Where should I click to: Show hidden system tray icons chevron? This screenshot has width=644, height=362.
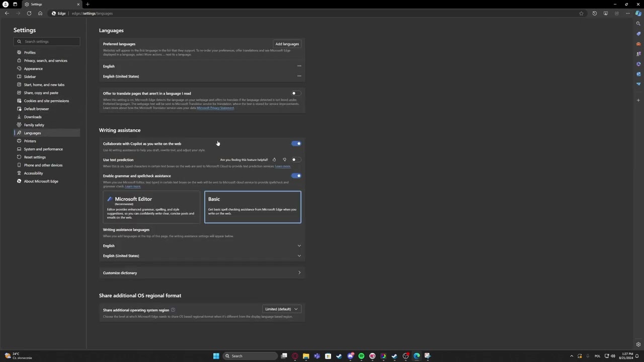572,356
